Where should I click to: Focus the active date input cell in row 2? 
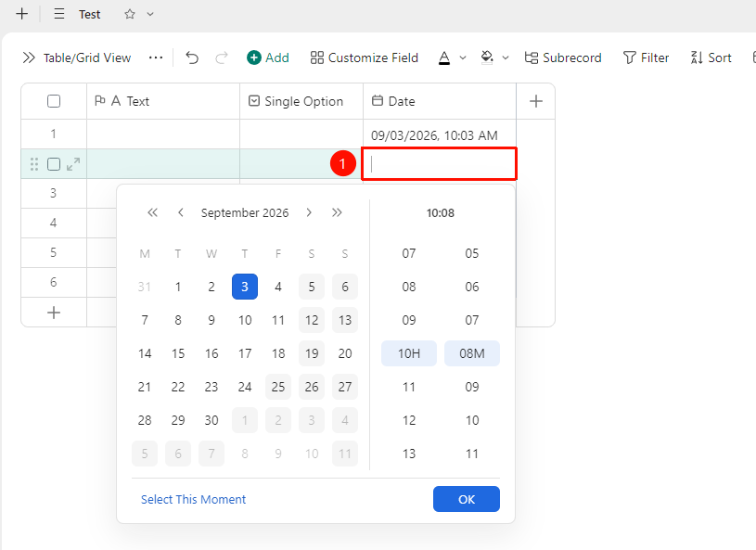click(x=440, y=164)
